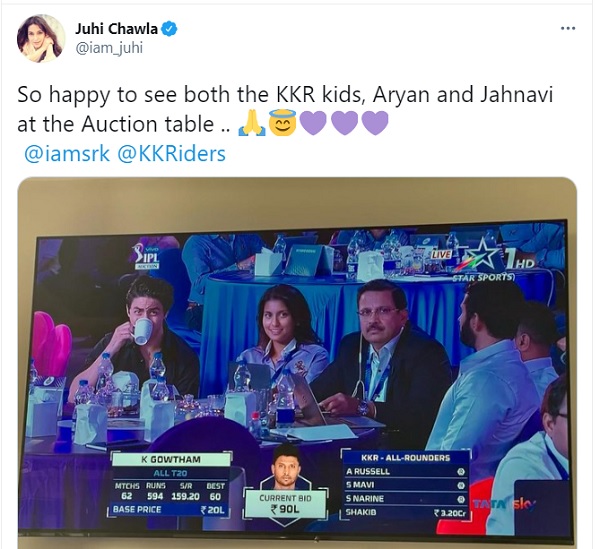
Task: Click the IPL Auction logo in the photo
Action: coord(146,257)
